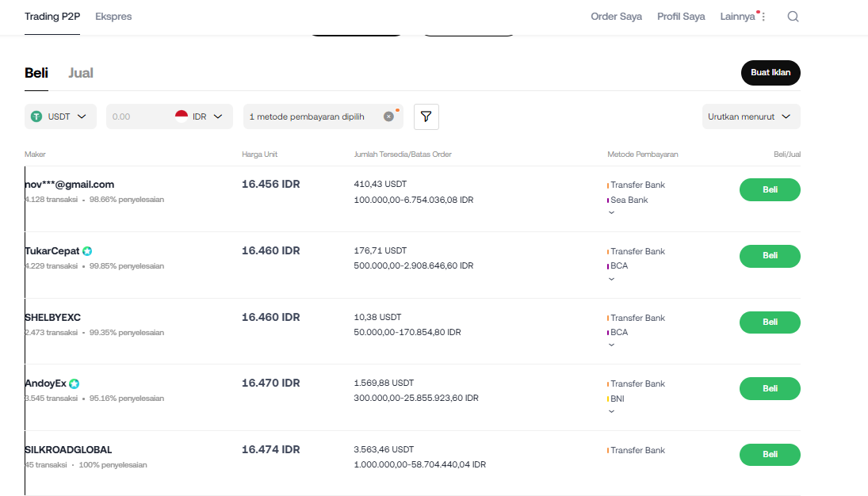This screenshot has width=868, height=496.
Task: Clear the selected payment method with the X icon
Action: click(x=388, y=116)
